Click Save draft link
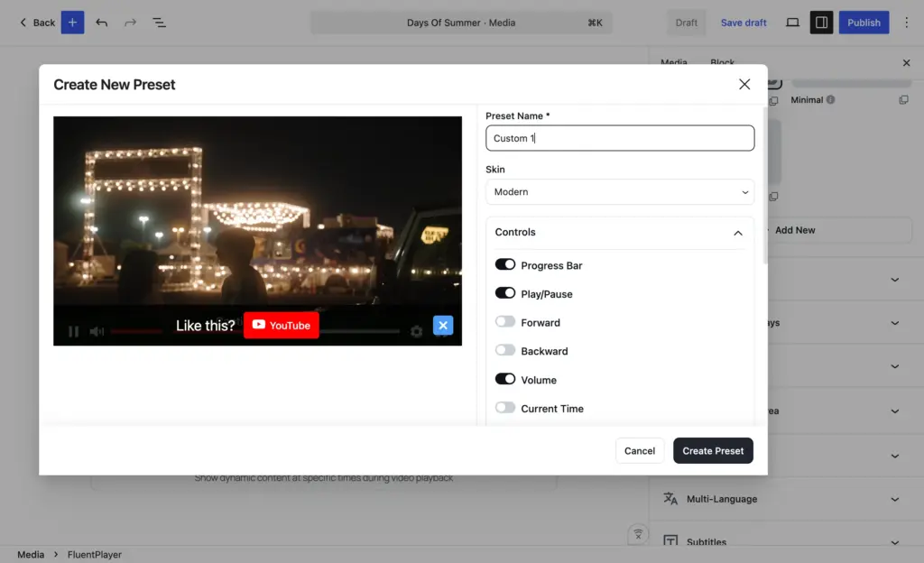Viewport: 924px width, 563px height. click(744, 23)
